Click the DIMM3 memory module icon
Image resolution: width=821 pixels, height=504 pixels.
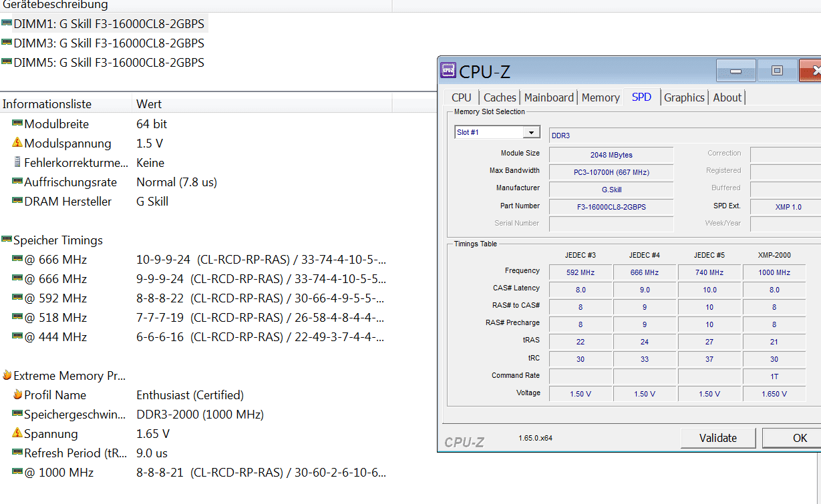7,43
